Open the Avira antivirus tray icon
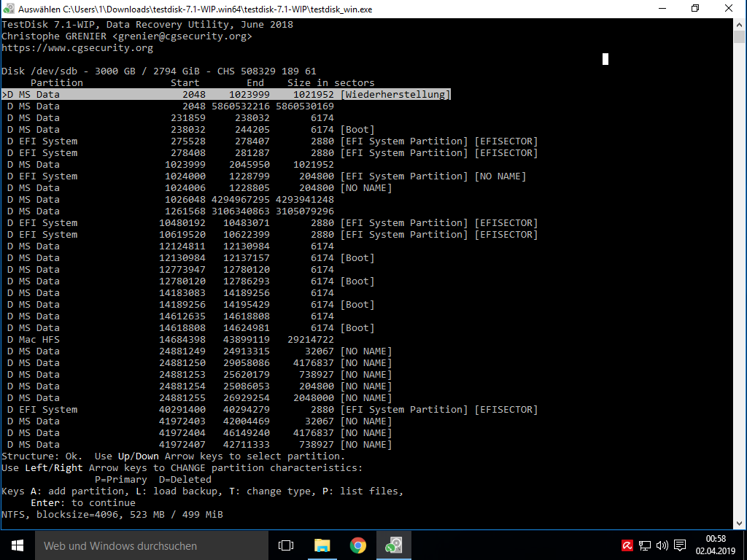The height and width of the screenshot is (560, 747). coord(627,545)
